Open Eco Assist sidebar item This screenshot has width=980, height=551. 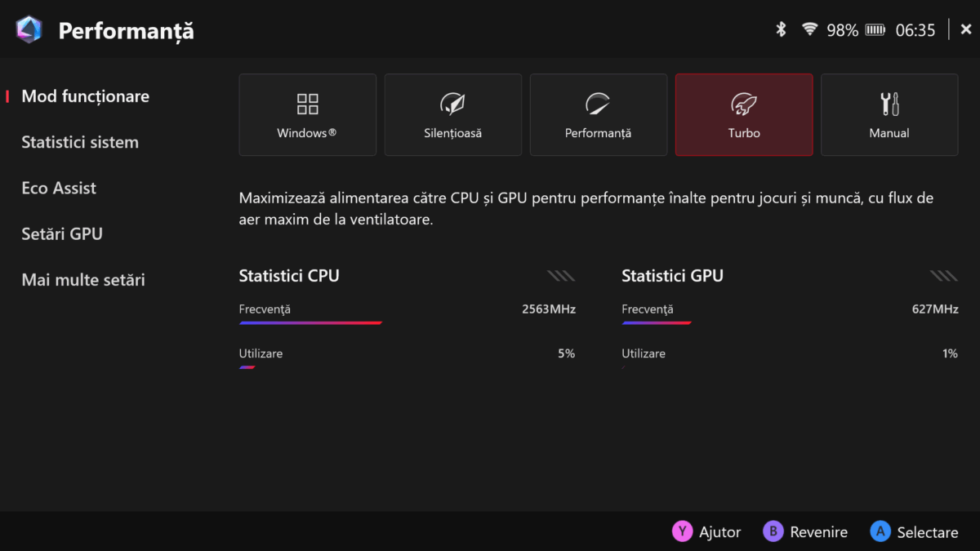click(x=59, y=188)
